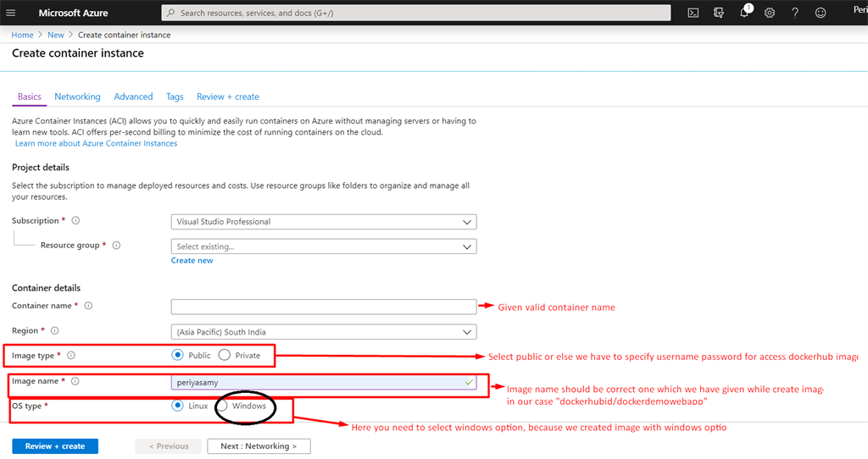Open the Resource group dropdown
This screenshot has width=868, height=459.
point(324,246)
